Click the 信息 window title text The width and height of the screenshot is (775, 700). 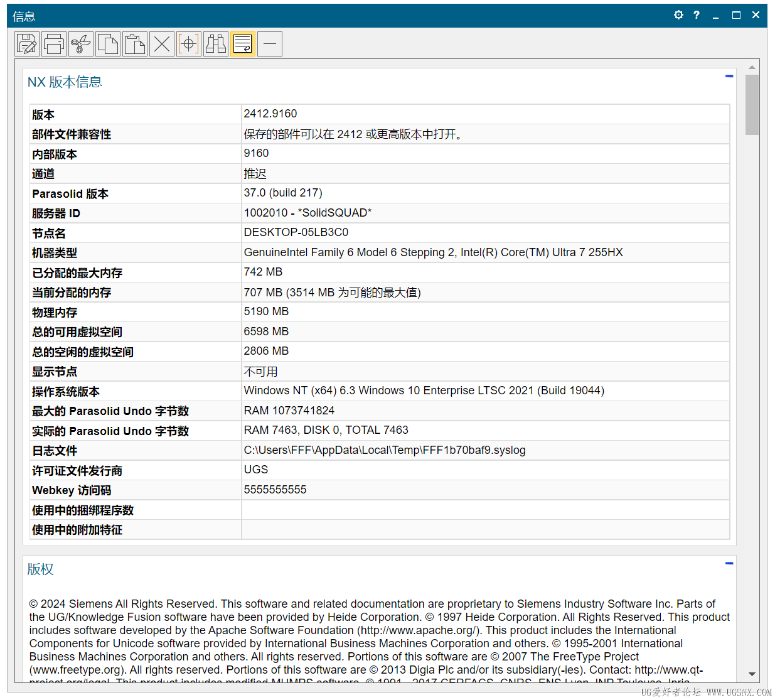[x=24, y=16]
